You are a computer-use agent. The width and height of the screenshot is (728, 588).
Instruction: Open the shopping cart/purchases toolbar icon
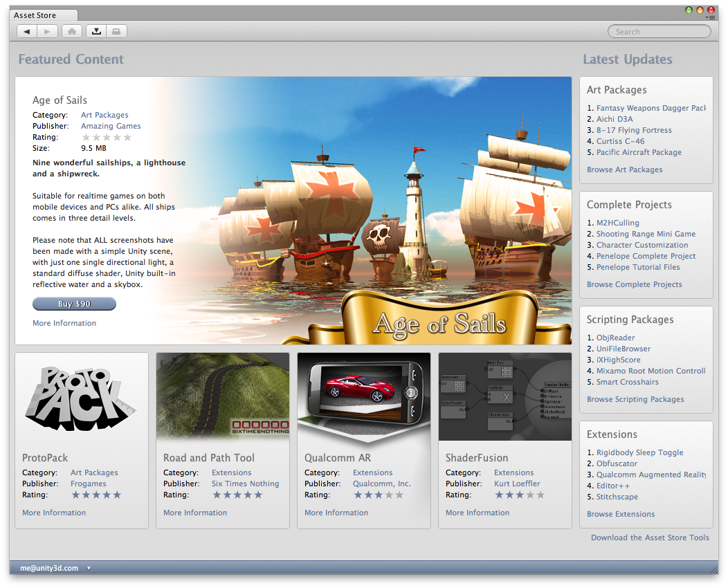[x=116, y=32]
